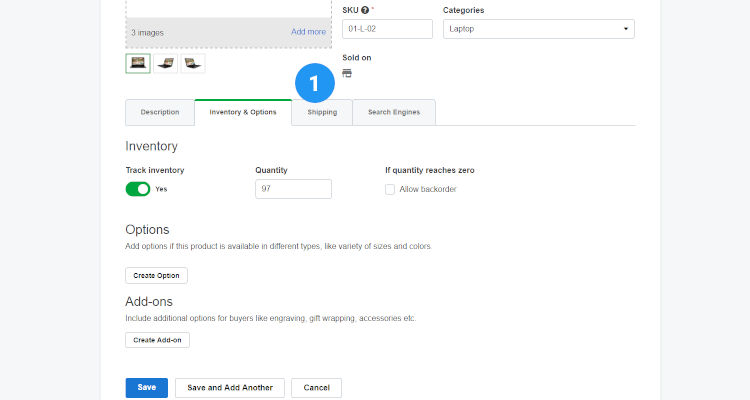The image size is (750, 400).
Task: Cancel the product editing
Action: (316, 387)
